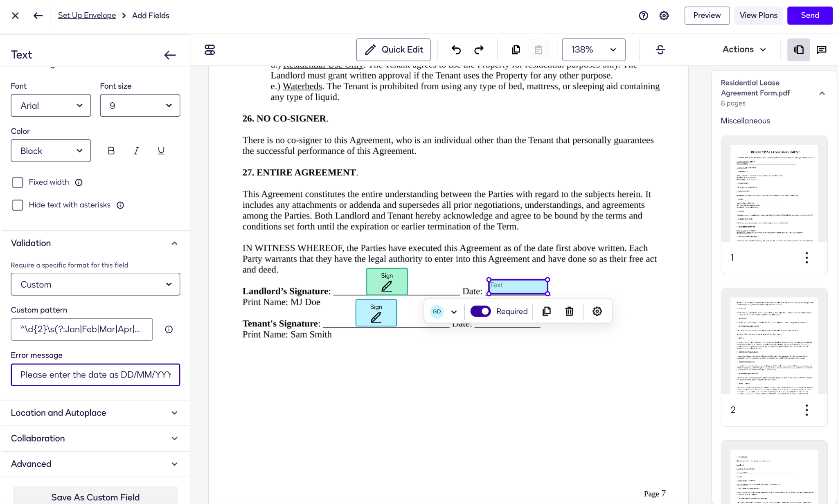Open the GD recipient selector dropdown
838x504 pixels.
point(444,311)
